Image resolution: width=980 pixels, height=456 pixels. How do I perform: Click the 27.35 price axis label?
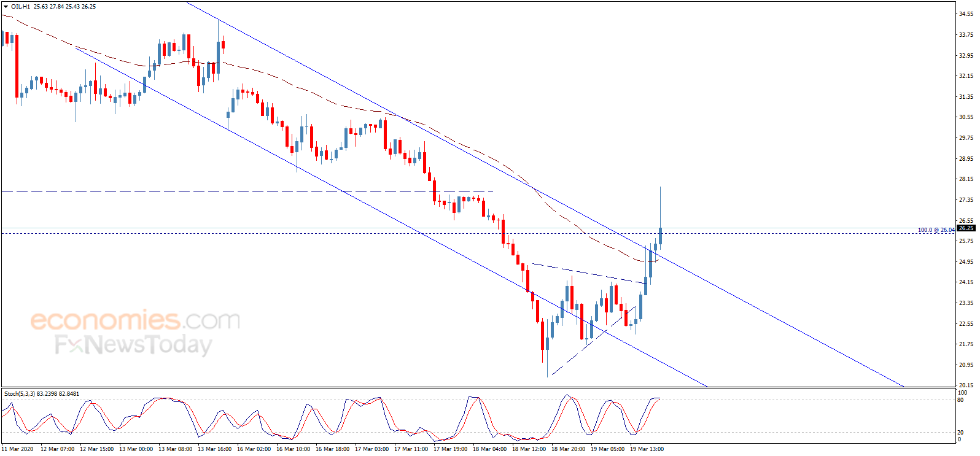[966, 200]
